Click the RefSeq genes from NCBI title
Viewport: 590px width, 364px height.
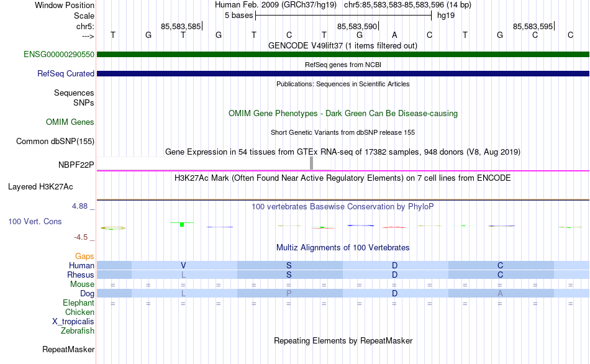tap(343, 65)
